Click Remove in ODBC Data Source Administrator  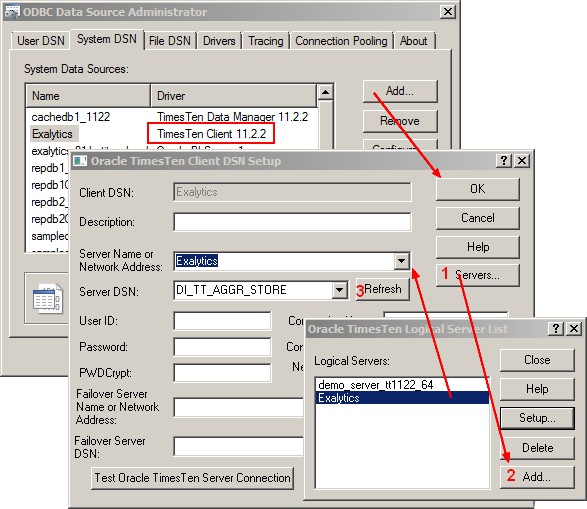coord(400,121)
